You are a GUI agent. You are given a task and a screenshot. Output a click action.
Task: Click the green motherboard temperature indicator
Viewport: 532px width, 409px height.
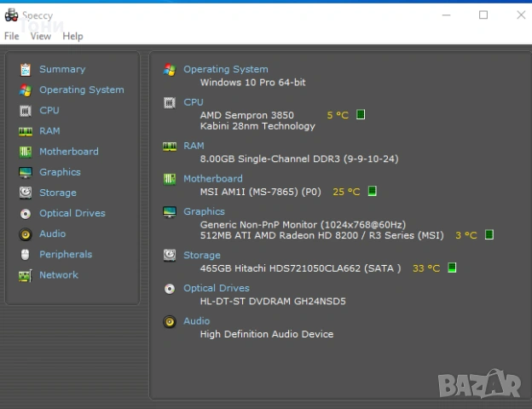click(x=373, y=191)
